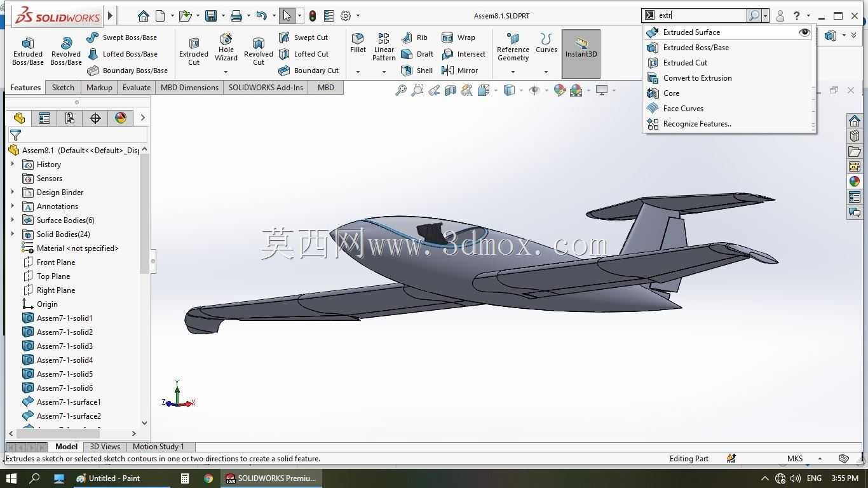
Task: Click the FeatureManager filter field
Action: pos(78,135)
